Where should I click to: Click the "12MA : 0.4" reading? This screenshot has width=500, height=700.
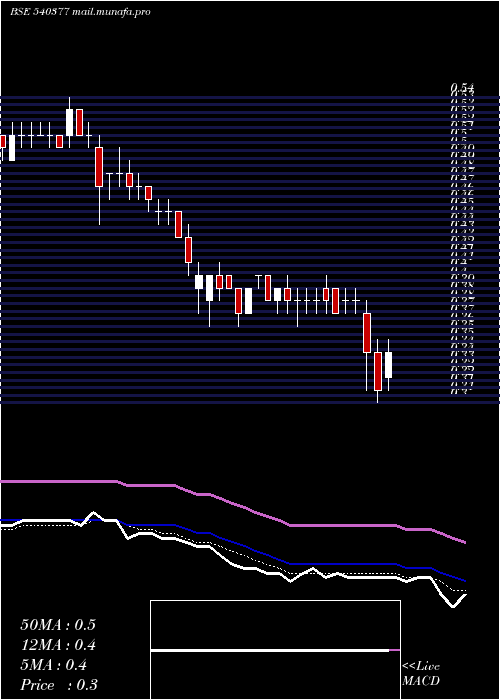58,645
